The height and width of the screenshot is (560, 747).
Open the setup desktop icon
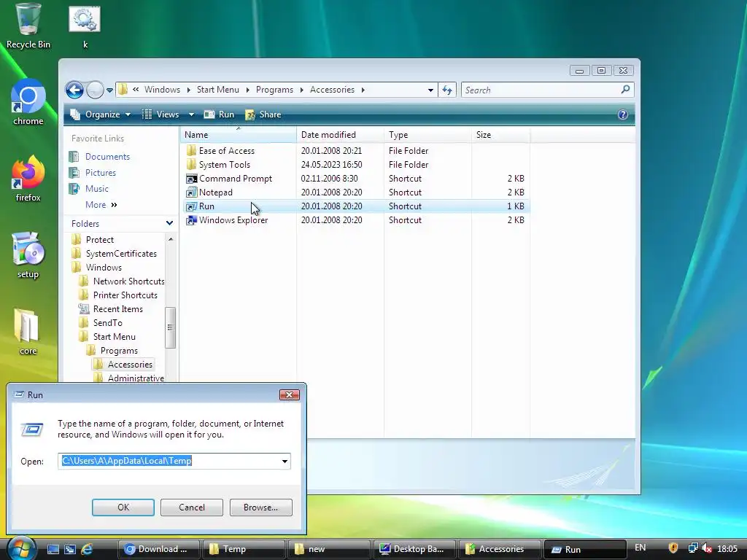click(28, 256)
